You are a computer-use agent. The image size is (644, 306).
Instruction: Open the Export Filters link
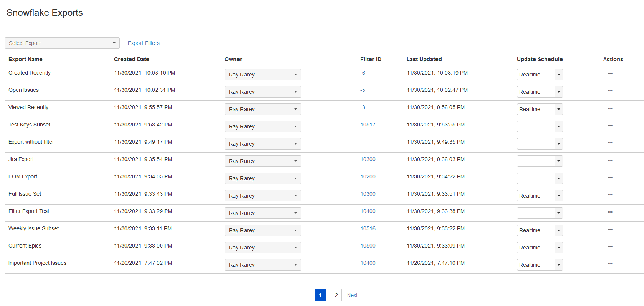pyautogui.click(x=144, y=43)
